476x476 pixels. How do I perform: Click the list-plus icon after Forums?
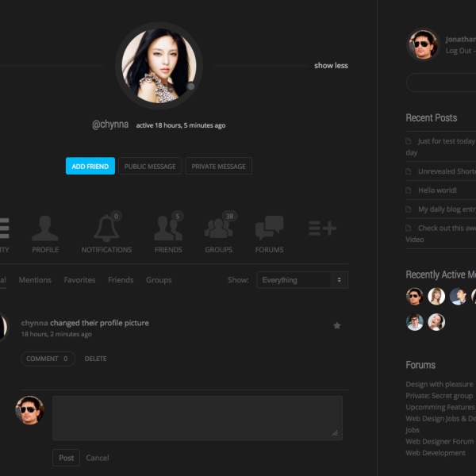(322, 228)
